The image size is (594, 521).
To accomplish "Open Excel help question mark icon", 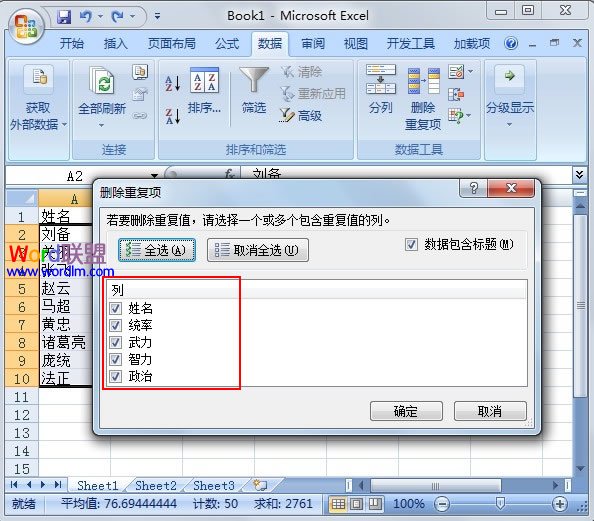I will pyautogui.click(x=511, y=44).
